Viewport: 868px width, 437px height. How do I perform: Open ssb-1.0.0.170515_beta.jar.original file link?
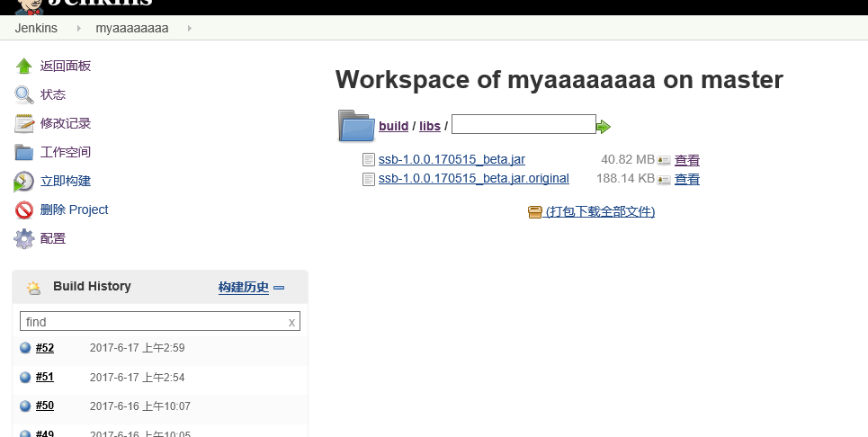(x=473, y=178)
